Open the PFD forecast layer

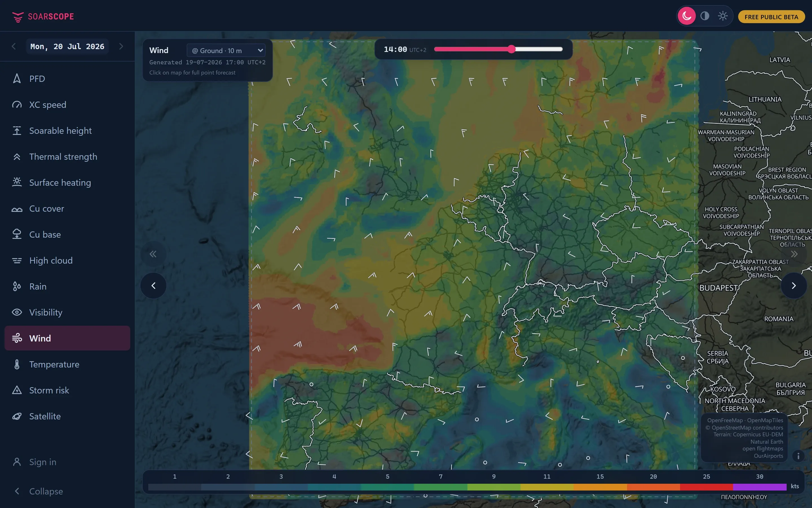[67, 79]
